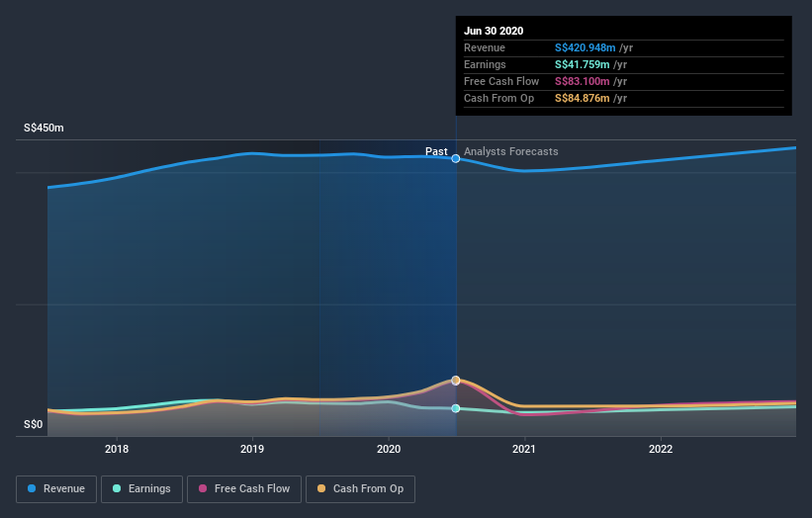
Task: Click the revenue data point marker at Jun 2020
Action: pyautogui.click(x=456, y=158)
